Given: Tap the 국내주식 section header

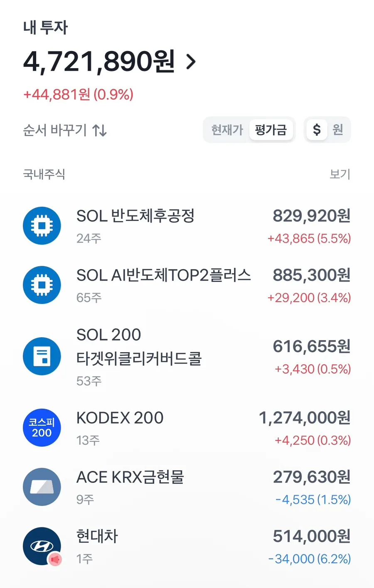Looking at the screenshot, I should [x=44, y=174].
